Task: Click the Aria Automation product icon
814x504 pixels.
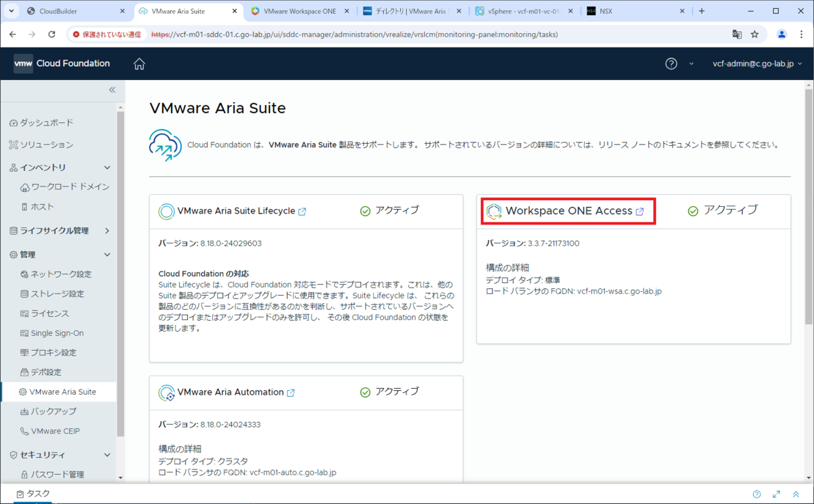Action: [166, 393]
